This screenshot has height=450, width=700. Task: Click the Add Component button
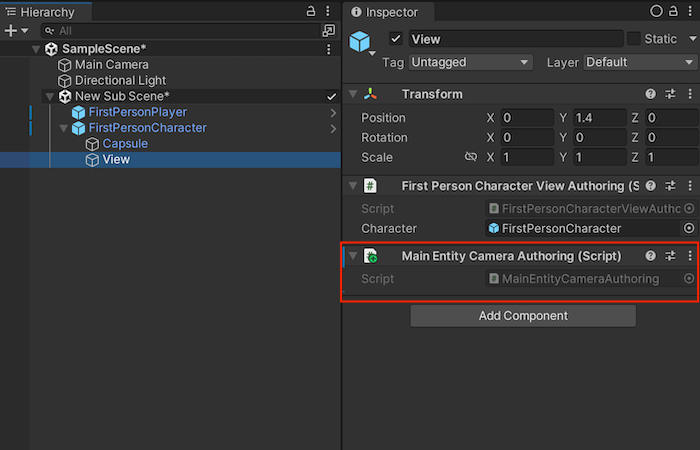click(x=523, y=316)
